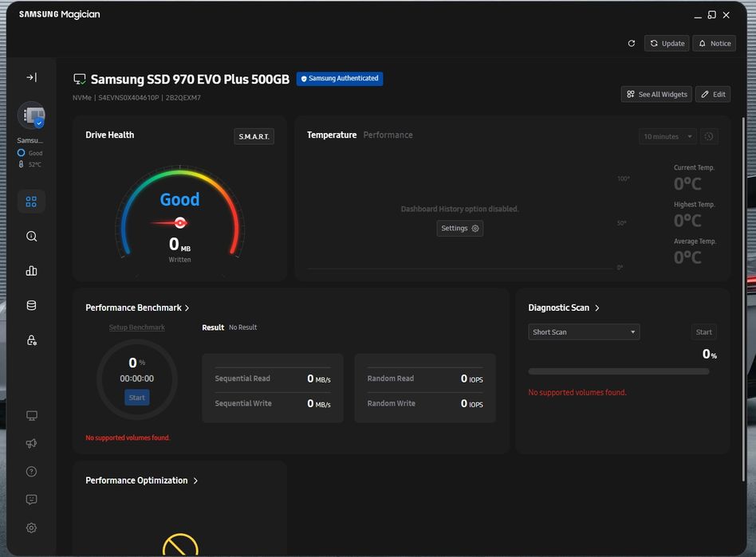Click See All Widgets
The image size is (756, 557).
coord(656,95)
